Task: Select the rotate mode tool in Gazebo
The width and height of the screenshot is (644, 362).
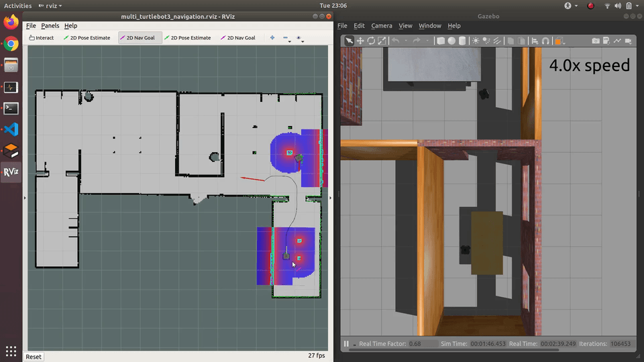Action: pyautogui.click(x=371, y=41)
